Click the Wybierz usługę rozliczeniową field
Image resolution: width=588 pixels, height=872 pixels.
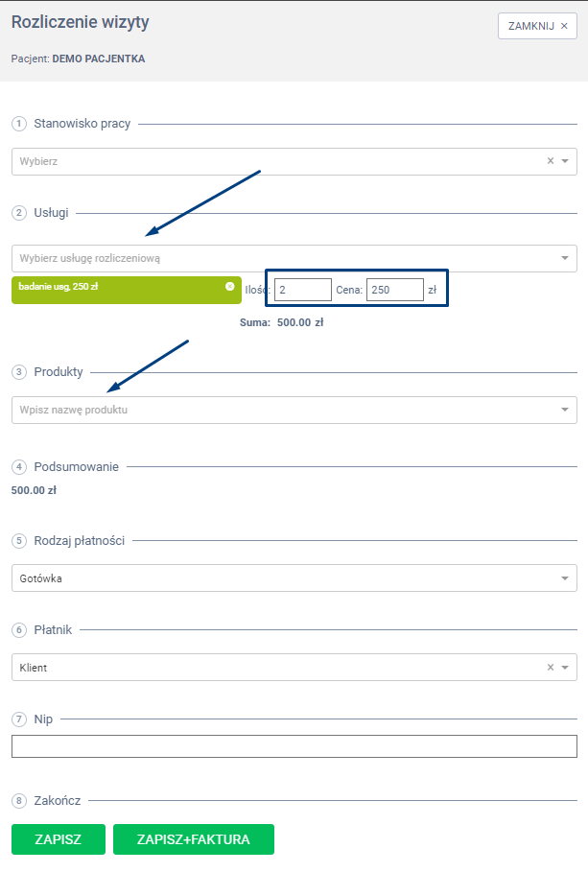click(278, 258)
